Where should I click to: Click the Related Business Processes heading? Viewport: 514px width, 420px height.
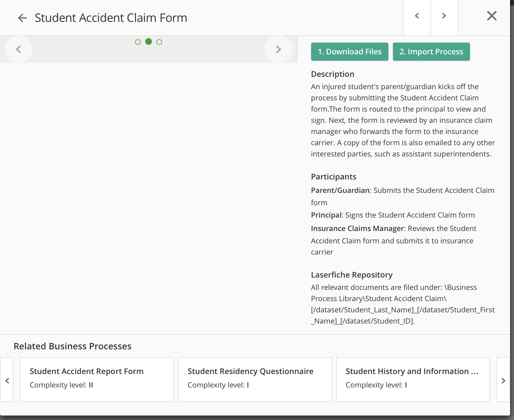(73, 346)
